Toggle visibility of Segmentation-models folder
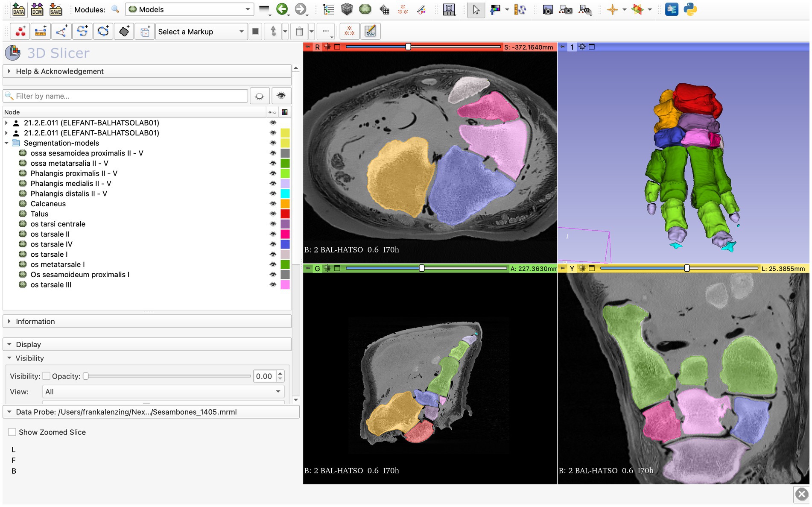Screen dimensions: 812x507 tap(273, 143)
